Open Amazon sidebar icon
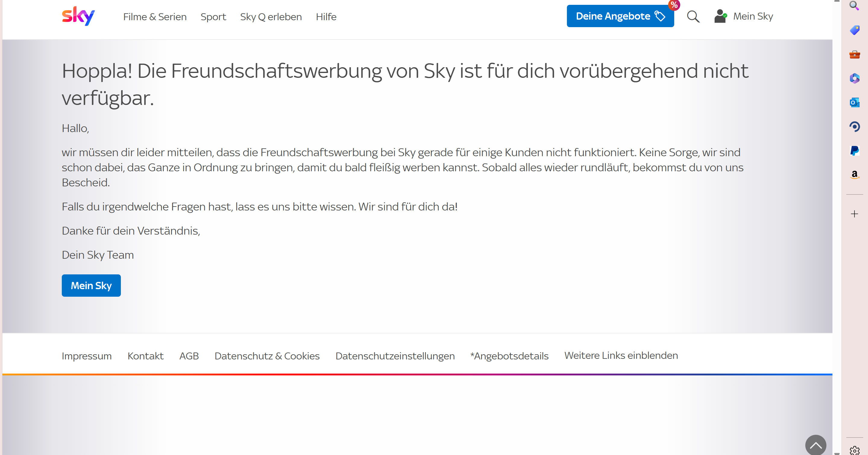The width and height of the screenshot is (868, 455). pyautogui.click(x=854, y=175)
